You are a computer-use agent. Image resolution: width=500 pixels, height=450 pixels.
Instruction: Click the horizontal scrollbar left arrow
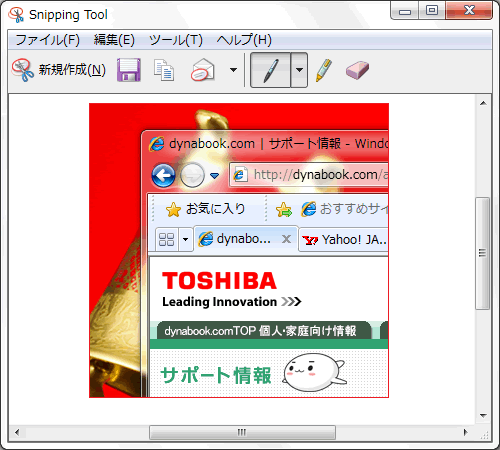click(x=17, y=432)
